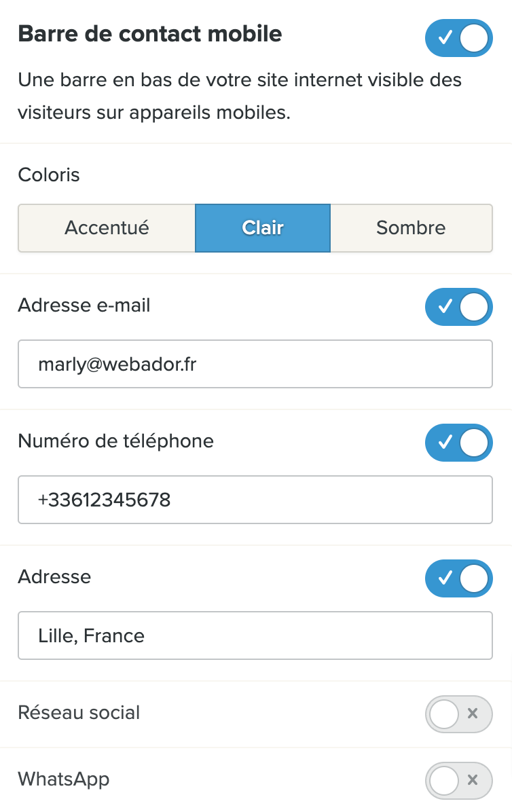Screen dimensions: 512x812
Task: Select the Accentué color option
Action: [x=107, y=227]
